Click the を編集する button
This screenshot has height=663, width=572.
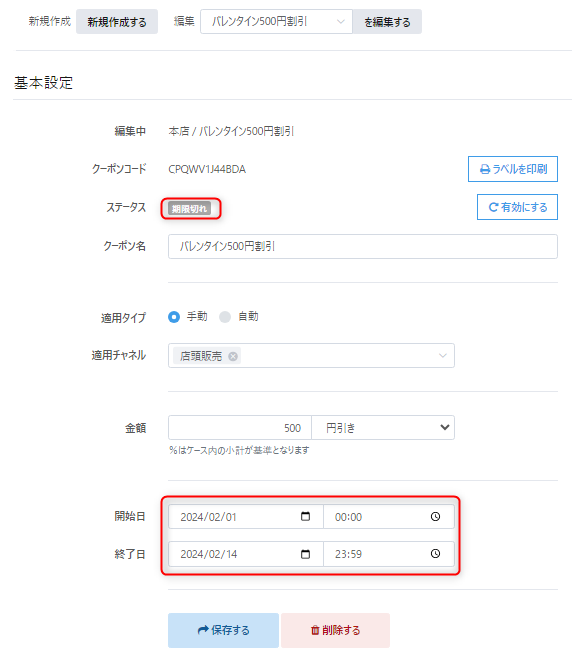(x=387, y=22)
